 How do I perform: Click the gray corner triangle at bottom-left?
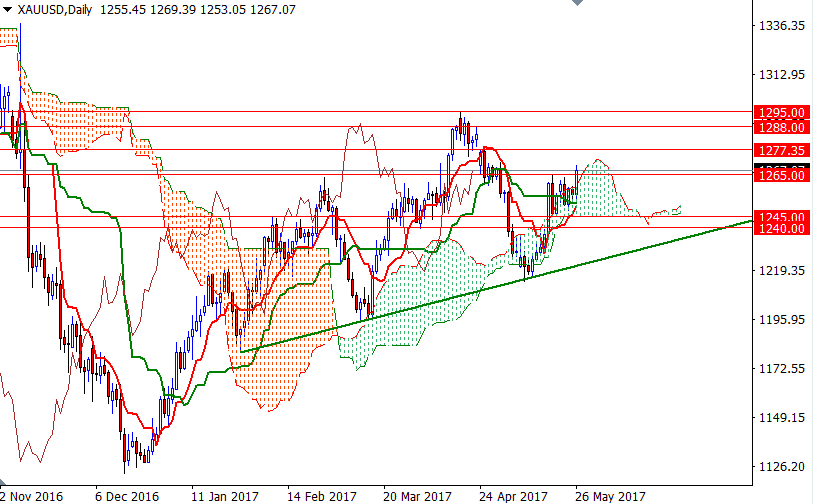pos(3,481)
